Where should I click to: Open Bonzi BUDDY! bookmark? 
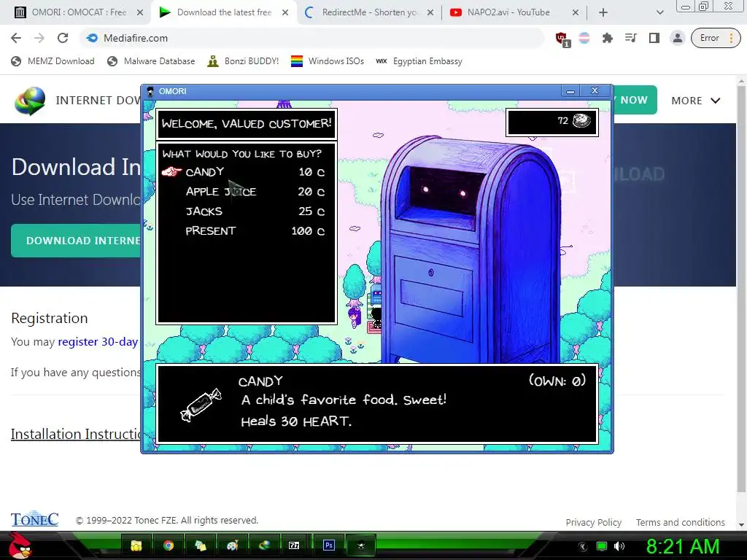(243, 61)
